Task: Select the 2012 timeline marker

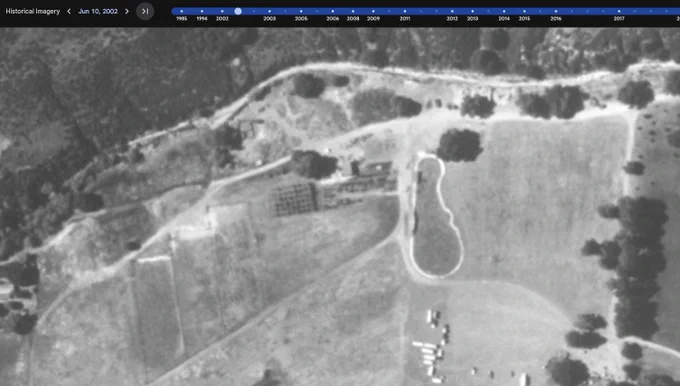Action: (452, 11)
